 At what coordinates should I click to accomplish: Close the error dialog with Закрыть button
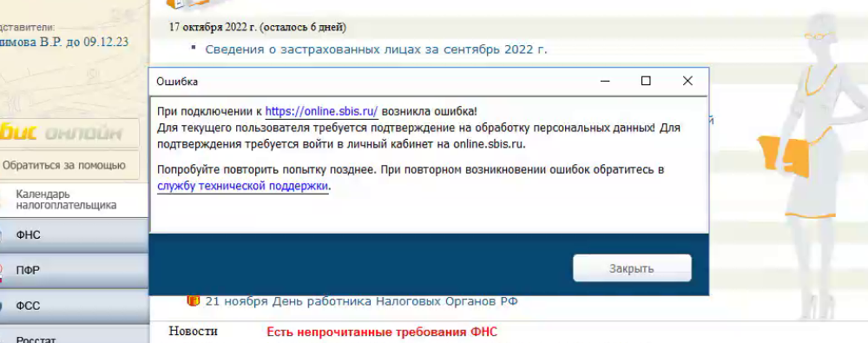click(632, 268)
